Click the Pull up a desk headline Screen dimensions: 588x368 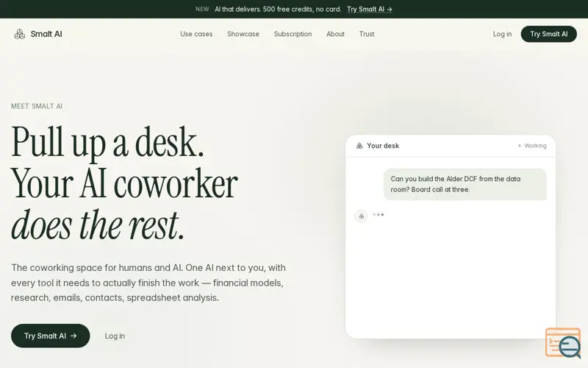[107, 142]
